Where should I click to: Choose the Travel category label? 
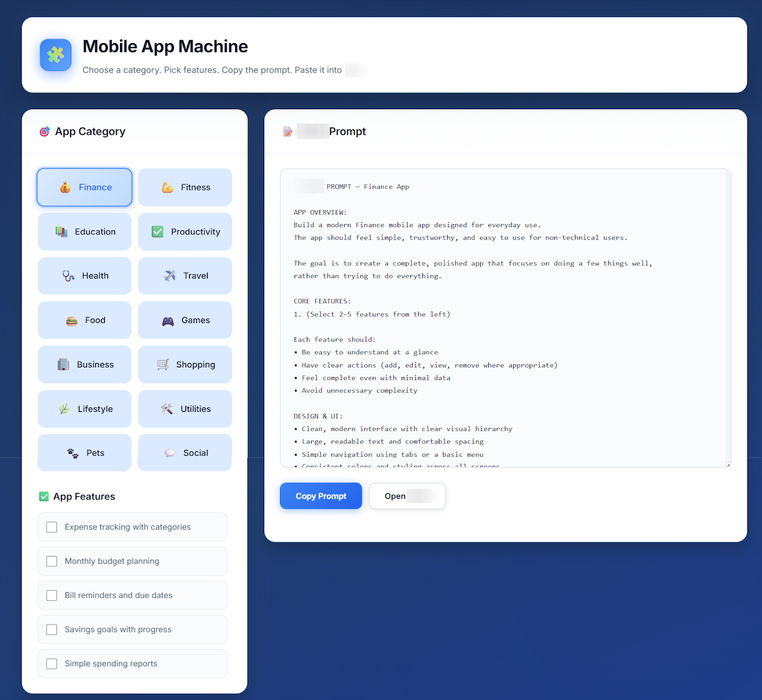(x=196, y=275)
